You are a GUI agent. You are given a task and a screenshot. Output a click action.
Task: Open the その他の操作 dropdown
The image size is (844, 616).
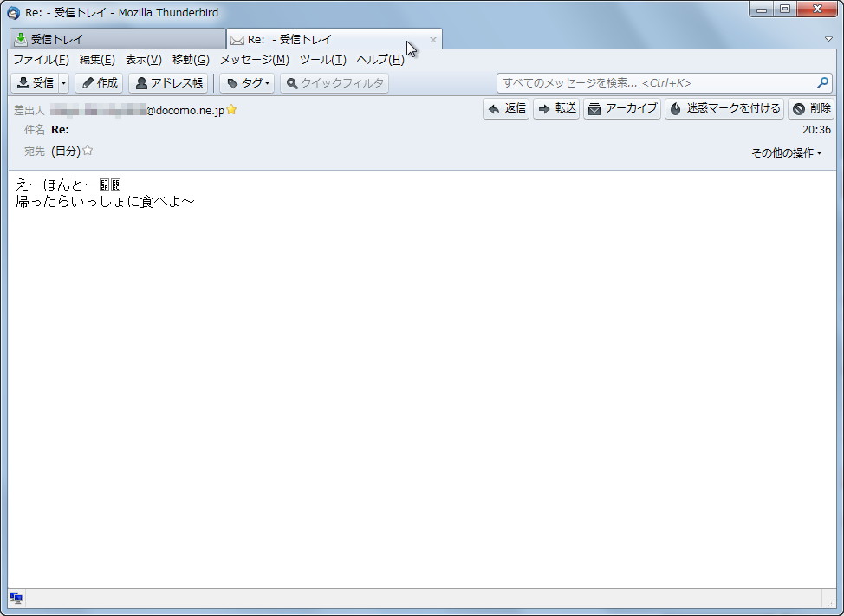tap(786, 153)
